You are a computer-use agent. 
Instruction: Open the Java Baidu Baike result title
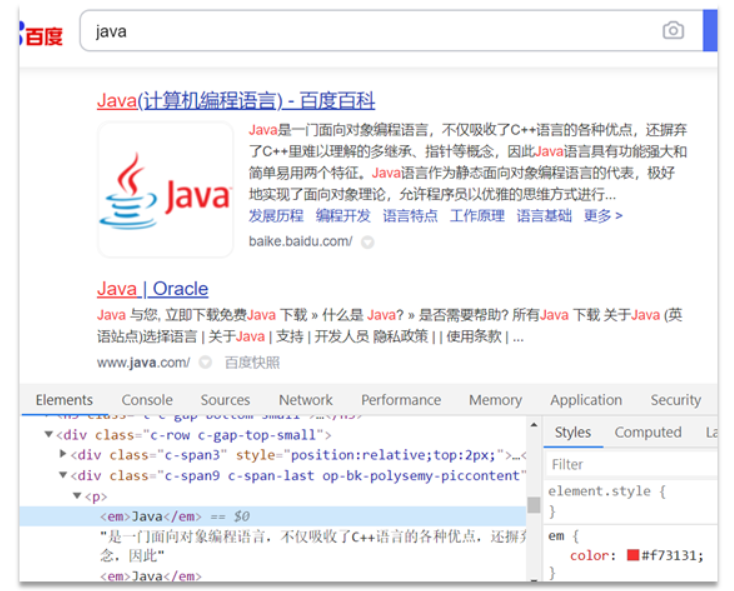pos(236,101)
